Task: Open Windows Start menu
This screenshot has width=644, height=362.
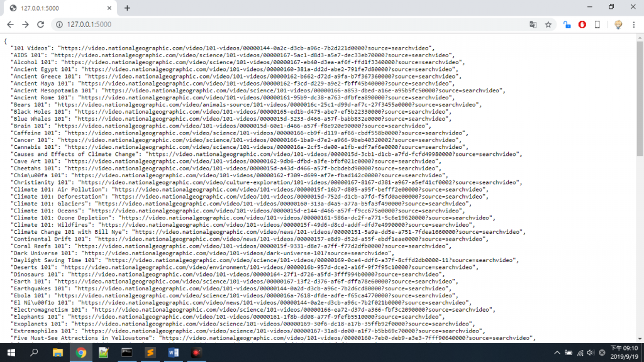Action: click(x=11, y=353)
